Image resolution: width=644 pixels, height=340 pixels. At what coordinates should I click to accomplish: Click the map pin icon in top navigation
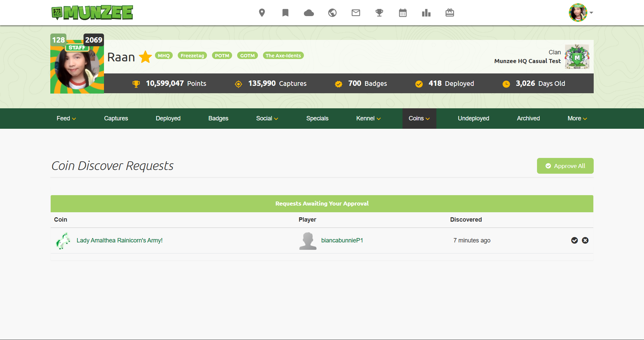262,13
